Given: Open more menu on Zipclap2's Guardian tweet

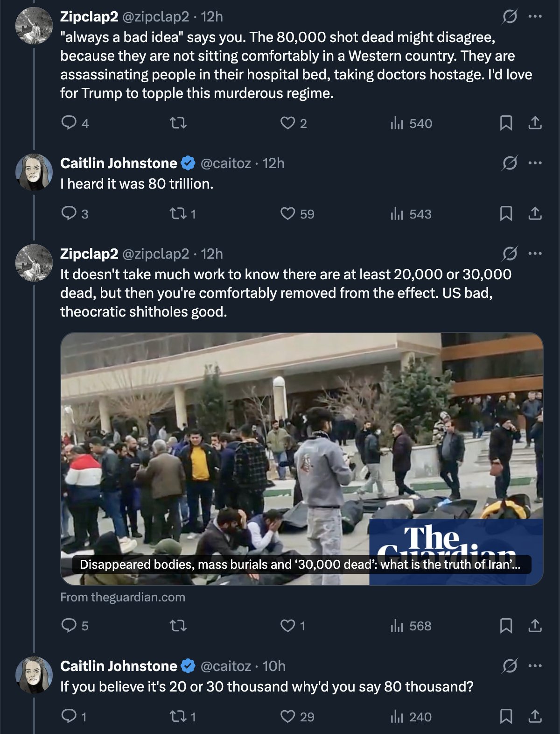Looking at the screenshot, I should (x=535, y=254).
